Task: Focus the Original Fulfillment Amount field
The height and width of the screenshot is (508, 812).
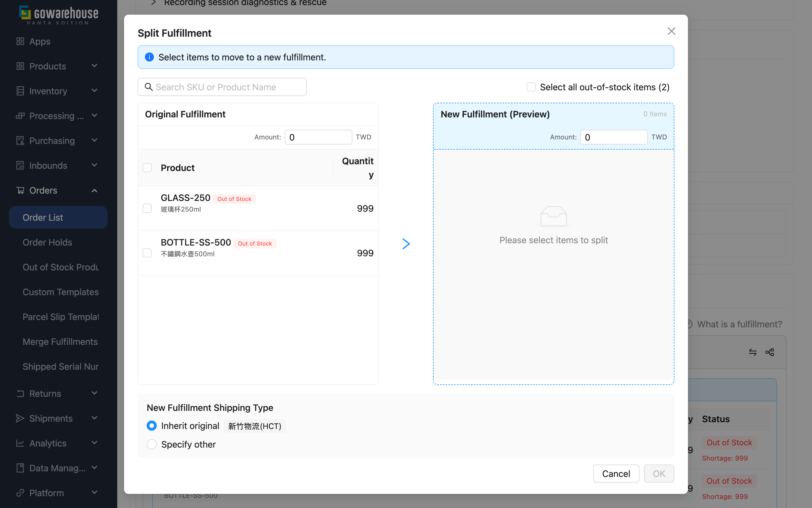Action: point(318,137)
